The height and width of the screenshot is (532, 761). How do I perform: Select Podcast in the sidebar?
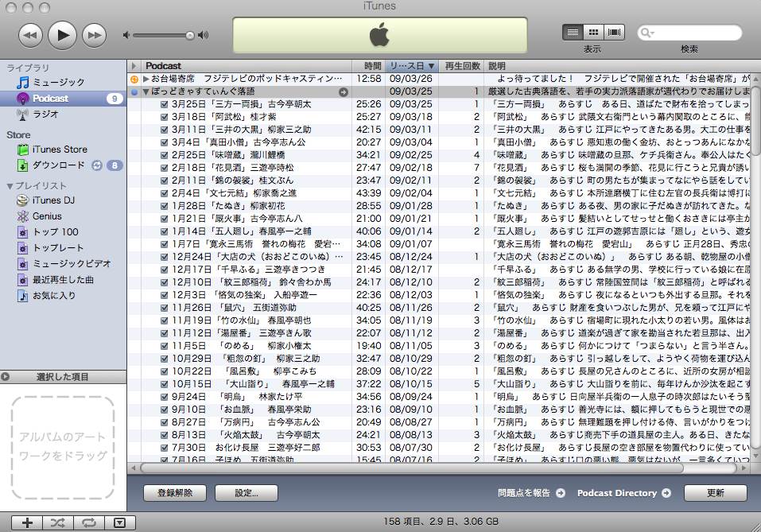coord(63,99)
